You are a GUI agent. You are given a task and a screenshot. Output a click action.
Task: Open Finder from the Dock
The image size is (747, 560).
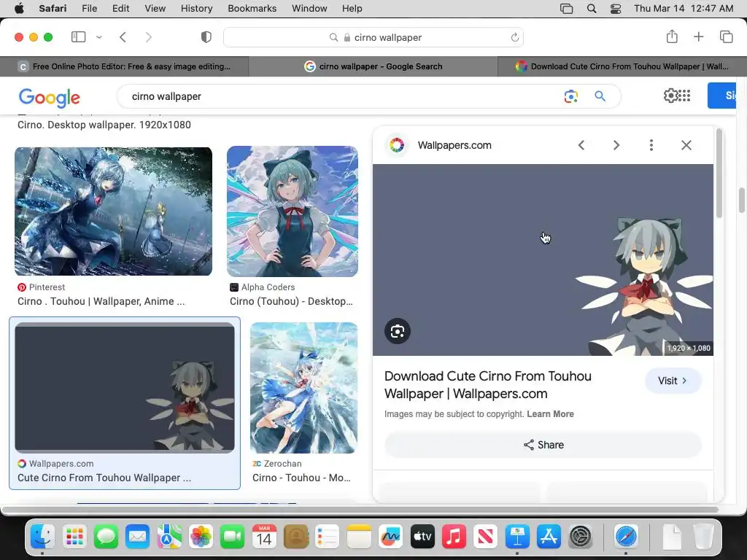43,537
